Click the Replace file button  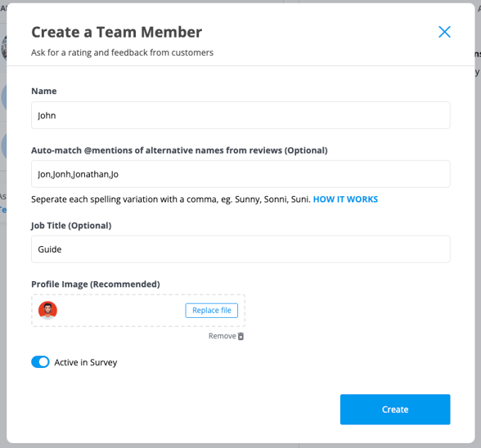pyautogui.click(x=211, y=311)
